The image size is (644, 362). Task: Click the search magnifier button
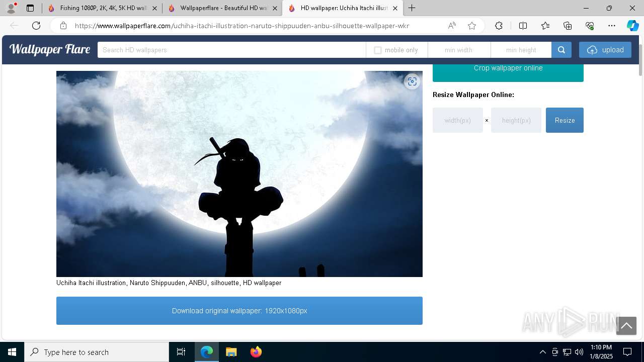(x=561, y=50)
